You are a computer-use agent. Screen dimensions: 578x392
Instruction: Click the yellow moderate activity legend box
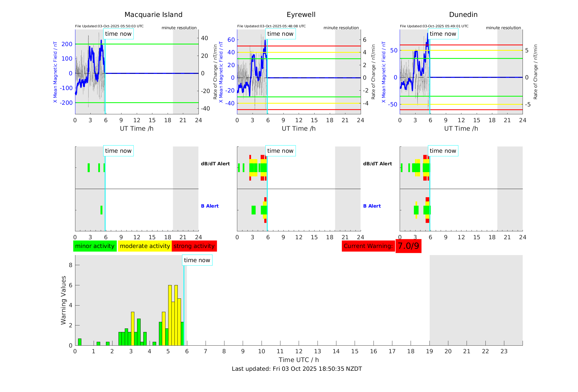(x=145, y=246)
